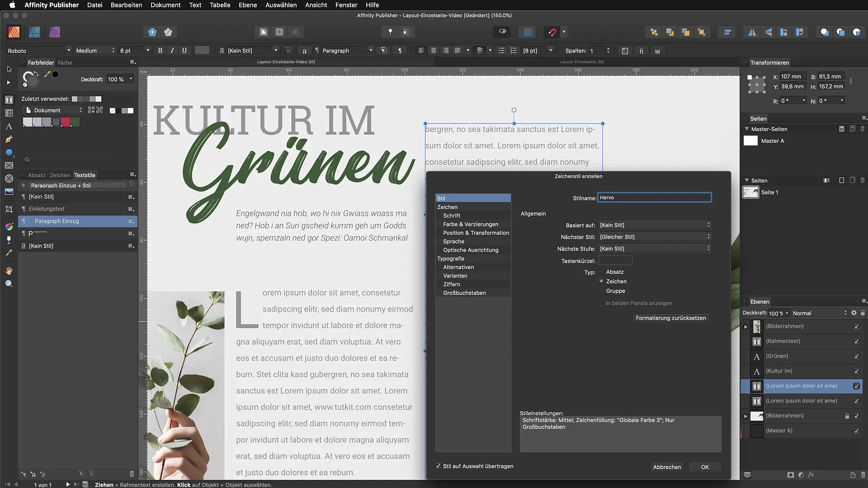Toggle preflight eye icon in toolbar

tap(502, 32)
